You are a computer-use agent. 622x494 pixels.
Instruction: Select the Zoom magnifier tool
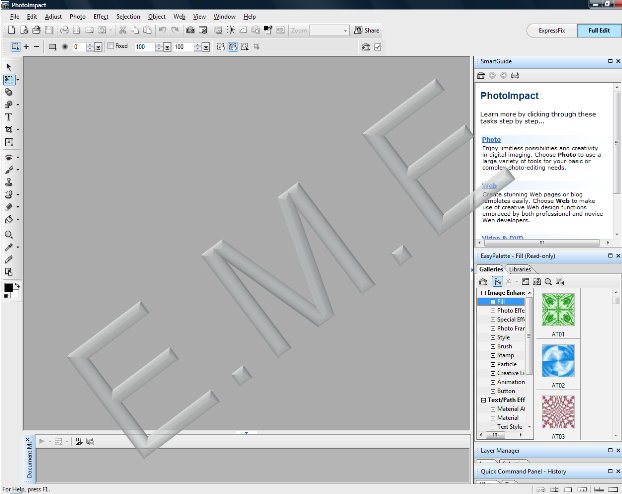9,233
